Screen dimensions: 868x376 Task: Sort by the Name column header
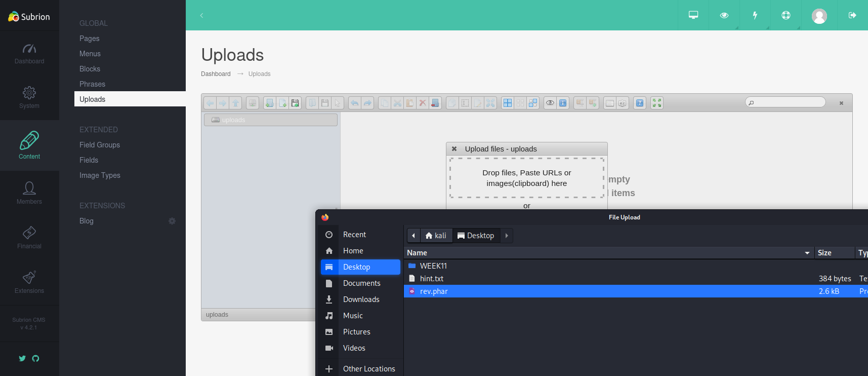coord(609,253)
